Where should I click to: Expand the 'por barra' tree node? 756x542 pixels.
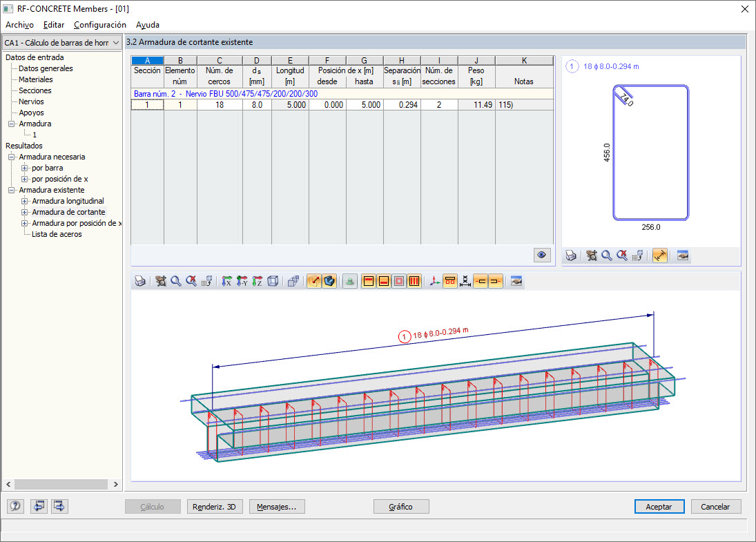tap(25, 168)
